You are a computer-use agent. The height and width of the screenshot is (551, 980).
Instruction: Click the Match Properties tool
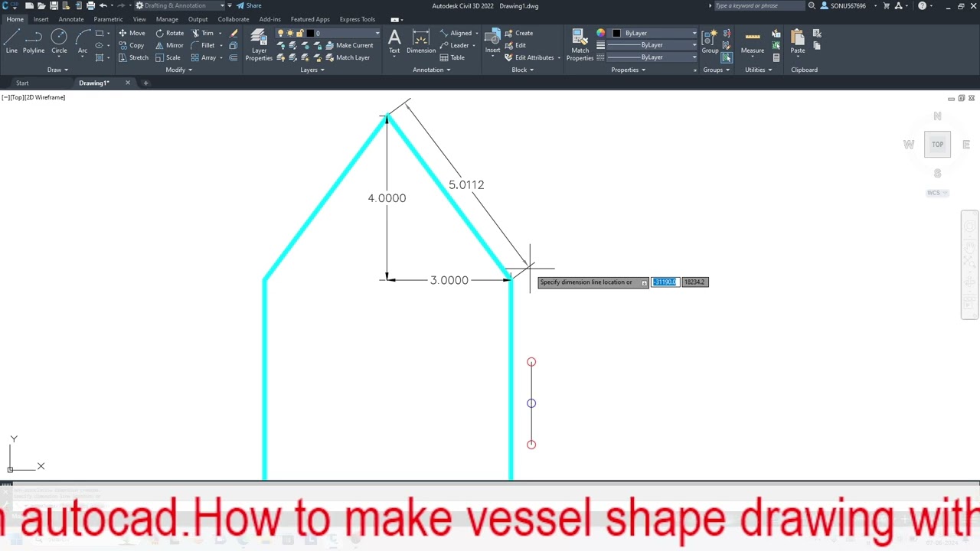(580, 44)
